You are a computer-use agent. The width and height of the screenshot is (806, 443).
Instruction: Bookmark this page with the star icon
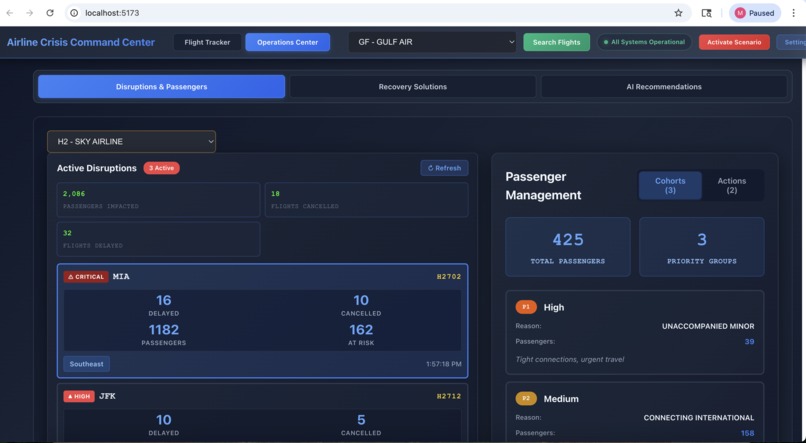[679, 13]
